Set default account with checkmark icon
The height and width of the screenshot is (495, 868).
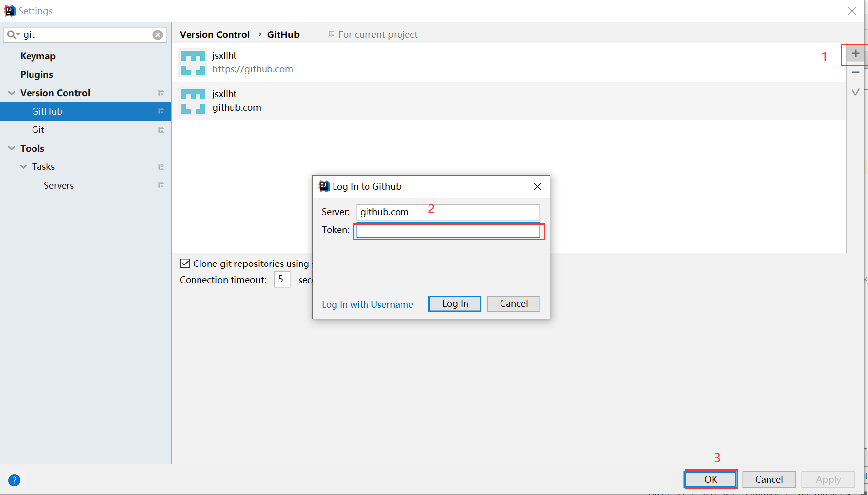point(856,92)
